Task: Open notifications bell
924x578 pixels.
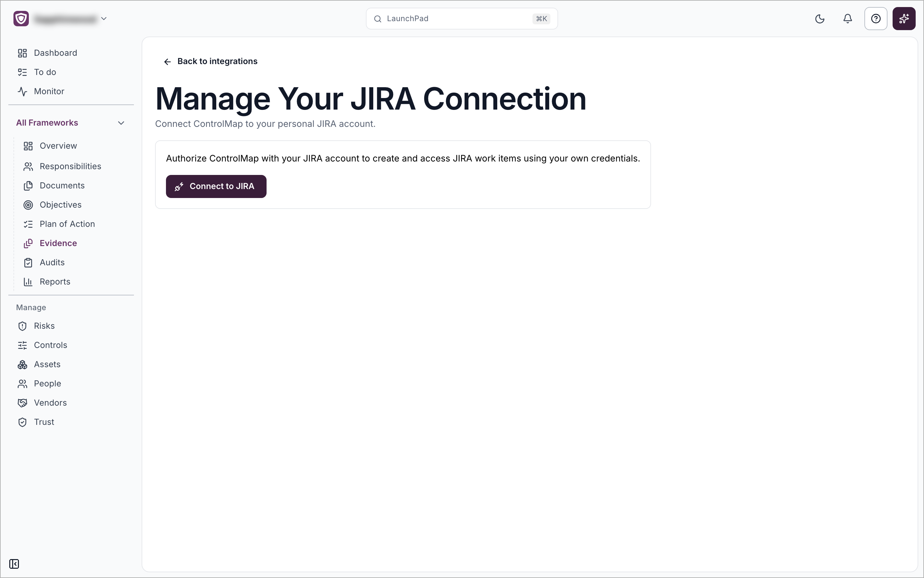Action: pos(847,19)
